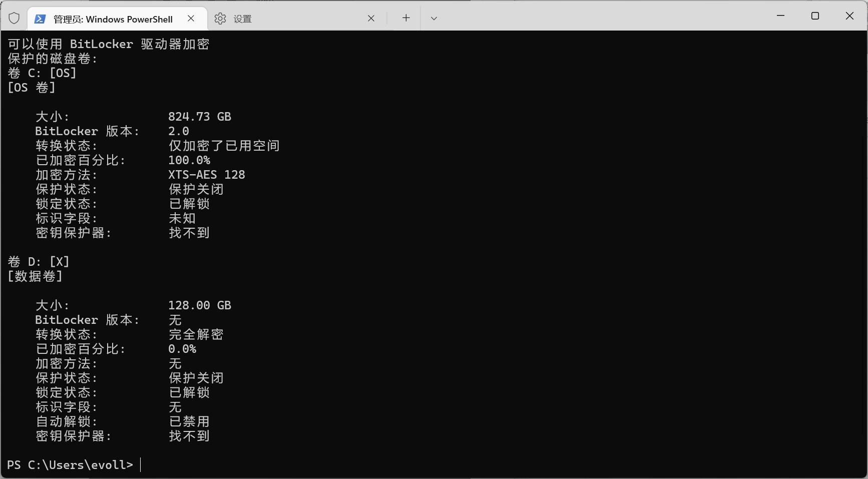Click the text 卷 D: [X]
This screenshot has width=868, height=479.
tap(39, 262)
